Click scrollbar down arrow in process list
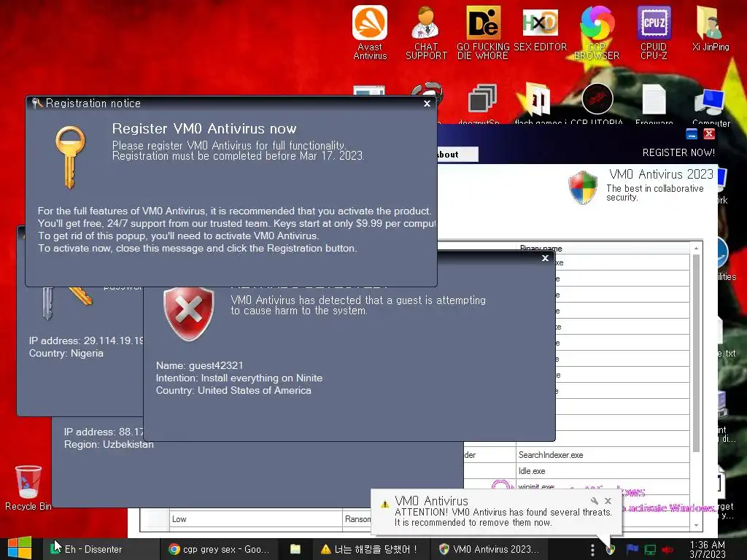The height and width of the screenshot is (560, 747). click(x=696, y=525)
